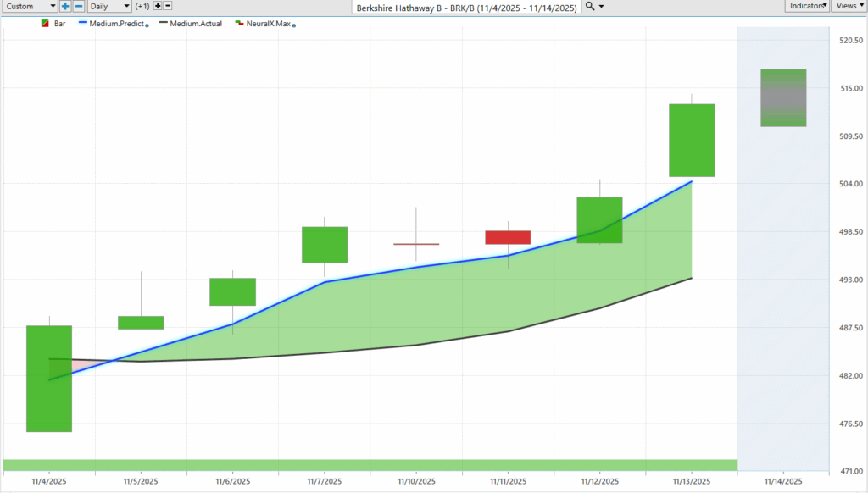Image resolution: width=868 pixels, height=493 pixels.
Task: Click the black plus forecast increment button
Action: (157, 6)
